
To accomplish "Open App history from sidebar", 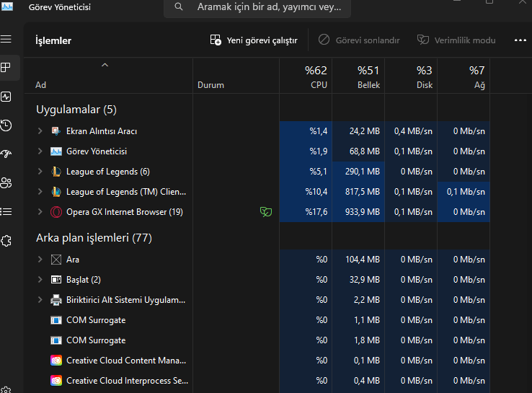I will [6, 125].
